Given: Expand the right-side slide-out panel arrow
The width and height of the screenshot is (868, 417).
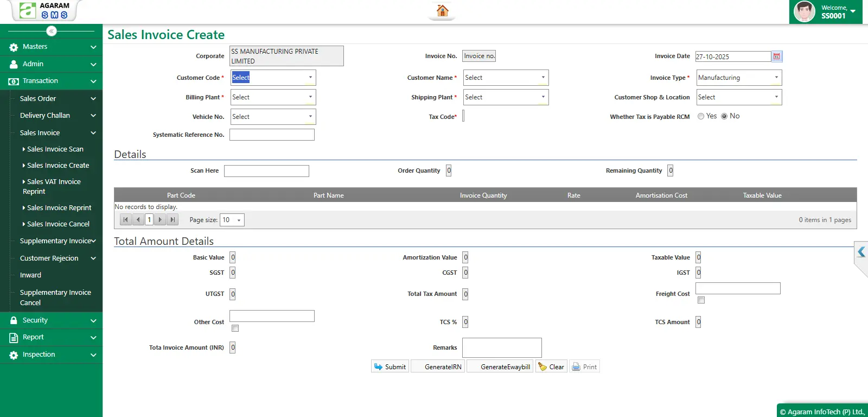Looking at the screenshot, I should coord(861,252).
